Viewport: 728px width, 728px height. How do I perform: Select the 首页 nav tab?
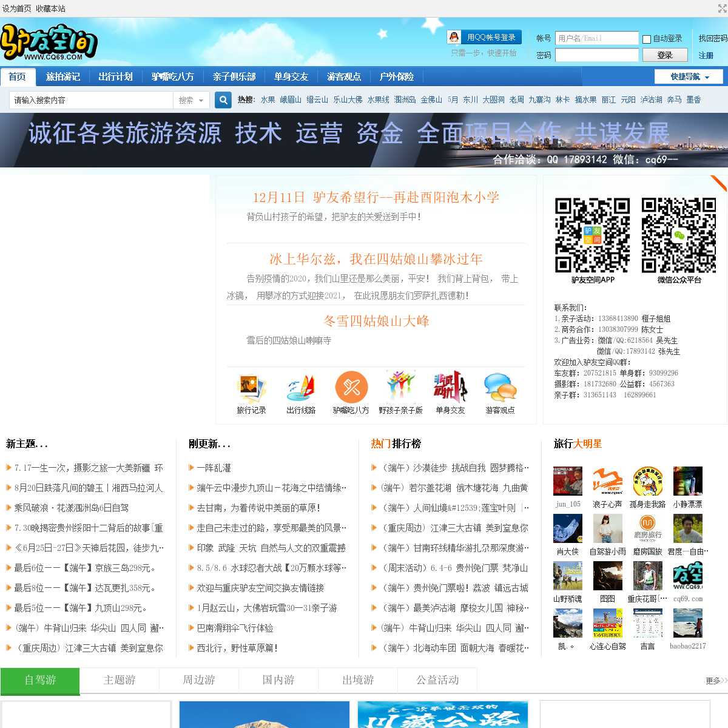tap(18, 76)
